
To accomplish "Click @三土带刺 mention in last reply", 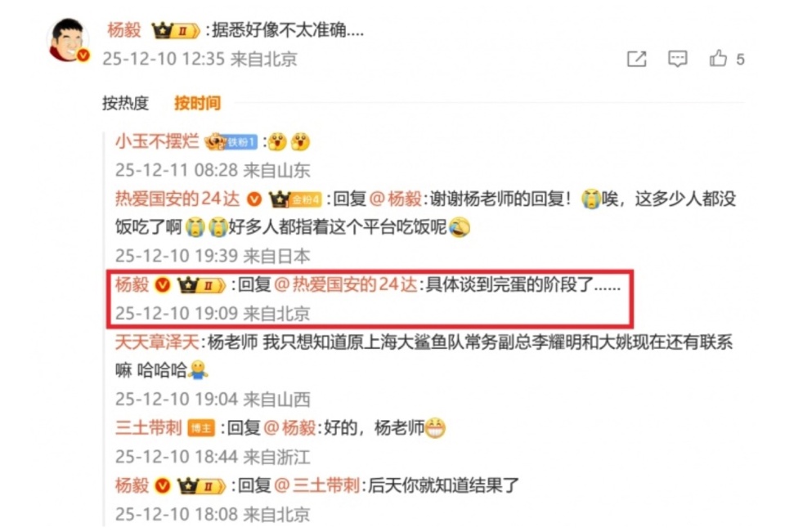I will (317, 485).
